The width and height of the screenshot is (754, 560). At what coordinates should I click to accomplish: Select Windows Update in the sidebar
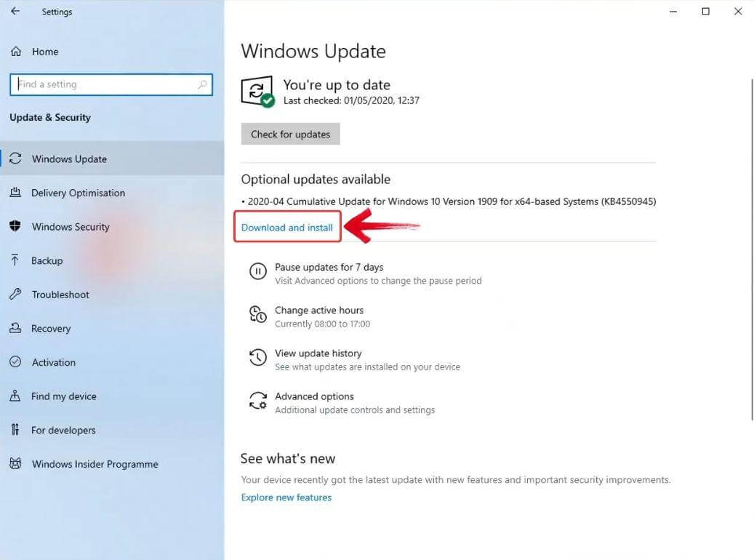(17, 159)
